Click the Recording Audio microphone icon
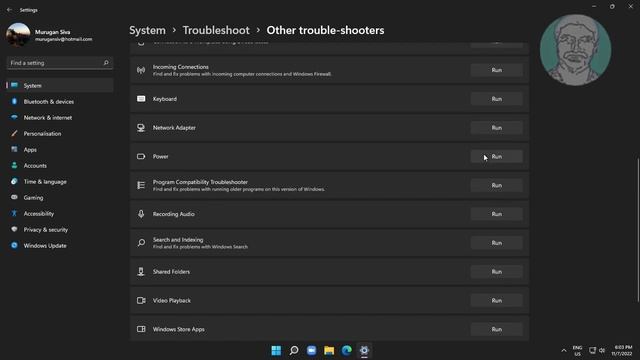Image resolution: width=640 pixels, height=360 pixels. point(141,214)
